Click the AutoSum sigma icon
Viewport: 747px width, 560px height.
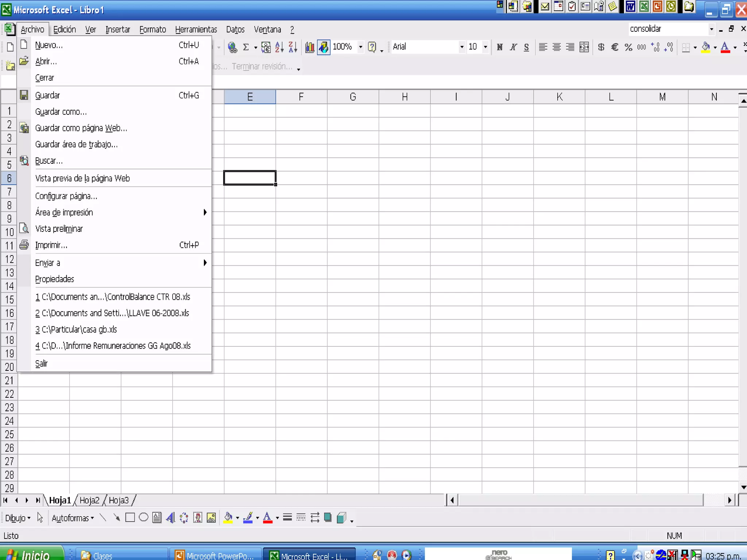[x=246, y=47]
